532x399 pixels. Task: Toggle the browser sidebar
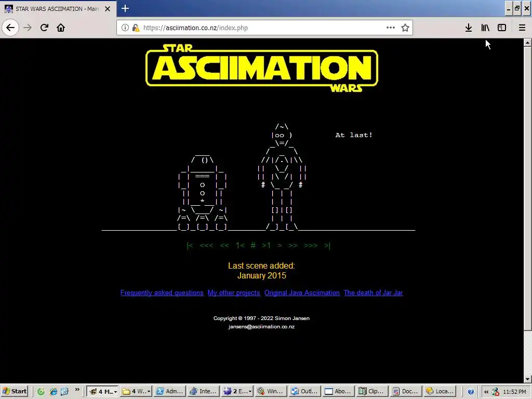(x=502, y=28)
